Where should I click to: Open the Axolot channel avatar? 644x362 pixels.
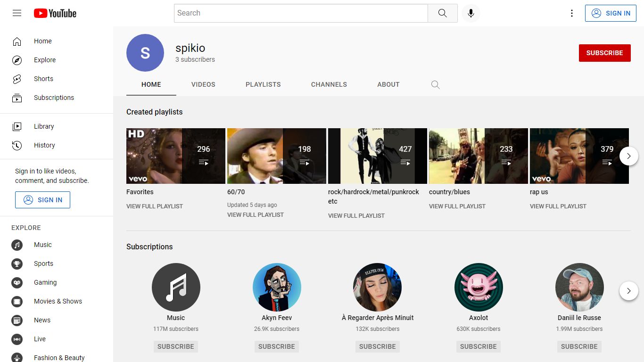479,287
